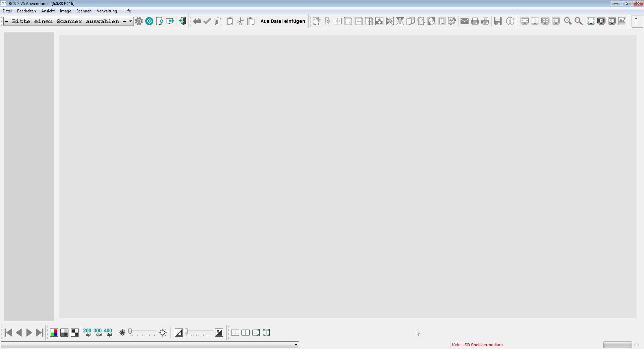This screenshot has width=644, height=349.
Task: Click the high contrast icon
Action: [219, 333]
